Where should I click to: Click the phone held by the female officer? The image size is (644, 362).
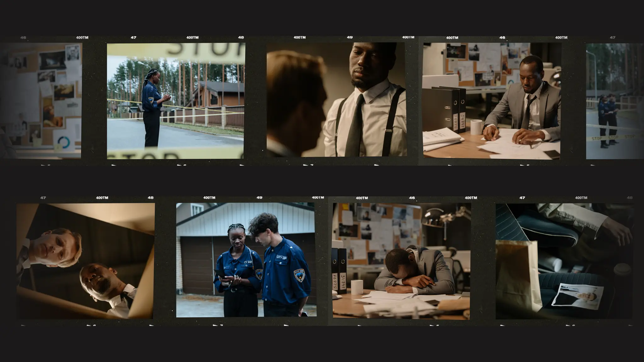(220, 273)
